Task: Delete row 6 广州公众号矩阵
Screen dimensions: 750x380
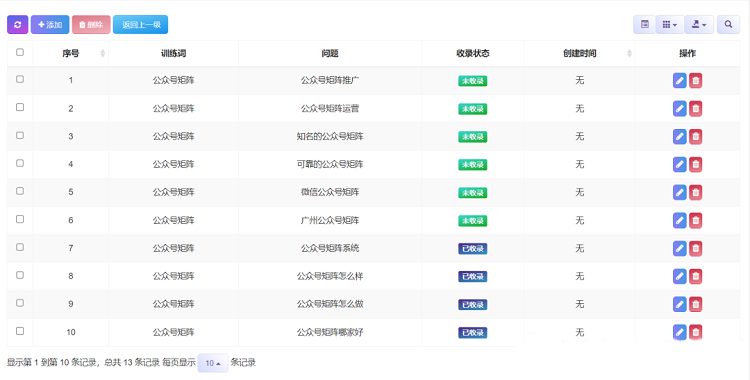Action: (x=695, y=220)
